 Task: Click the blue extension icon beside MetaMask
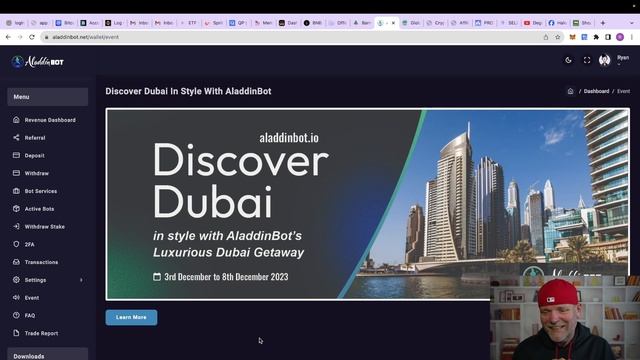(x=584, y=37)
